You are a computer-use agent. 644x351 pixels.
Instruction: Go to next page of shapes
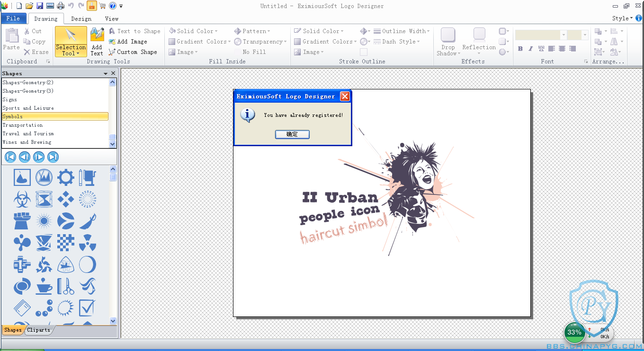coord(39,157)
